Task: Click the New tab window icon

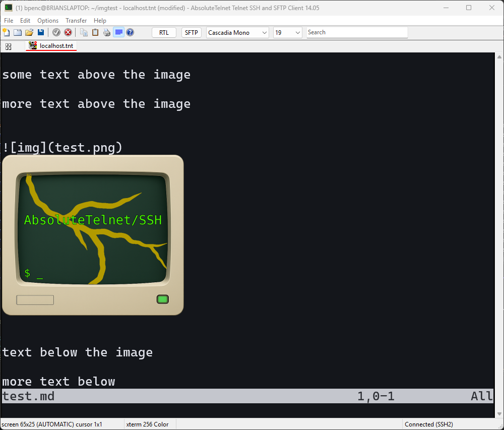Action: tap(18, 32)
